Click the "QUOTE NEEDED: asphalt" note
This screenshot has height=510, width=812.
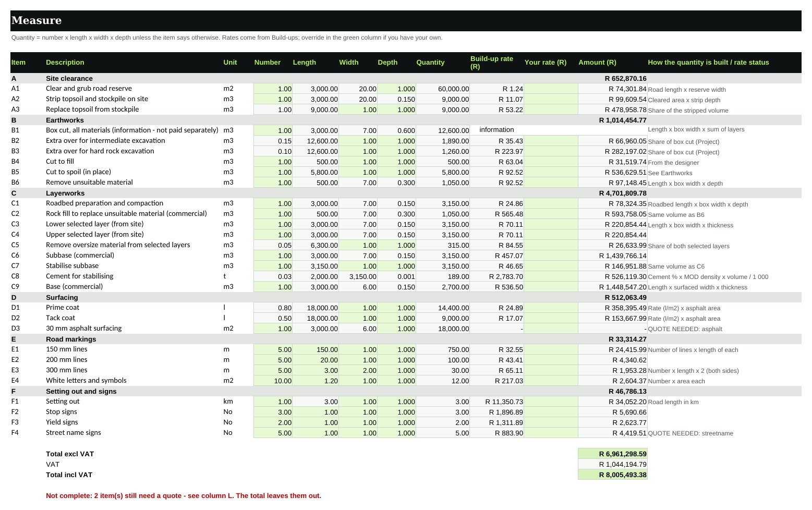[x=685, y=329]
